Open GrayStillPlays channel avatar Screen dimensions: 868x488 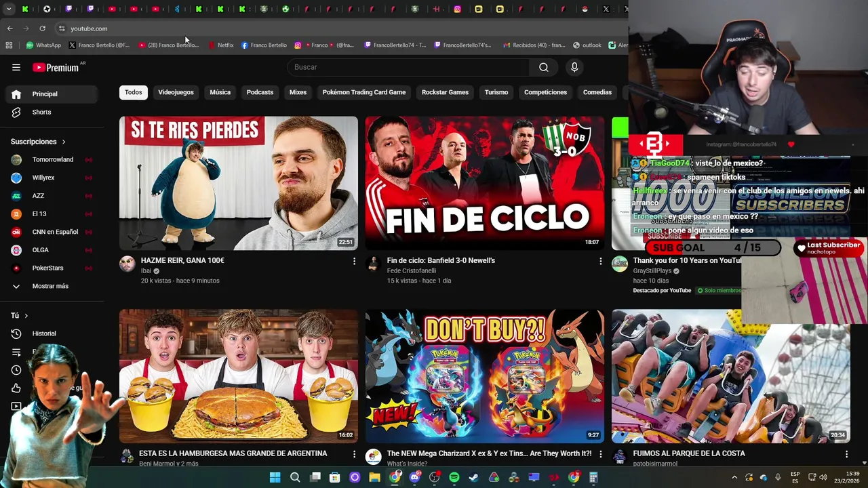coord(620,264)
